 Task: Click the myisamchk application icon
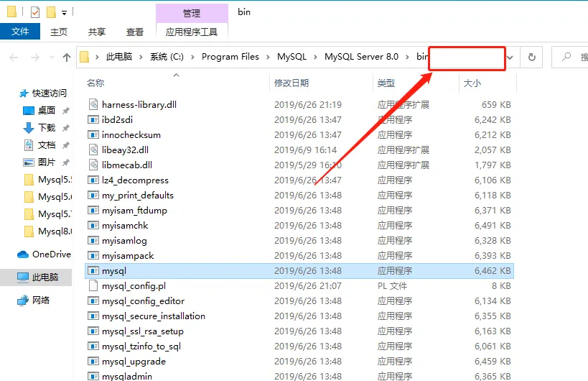pos(93,225)
